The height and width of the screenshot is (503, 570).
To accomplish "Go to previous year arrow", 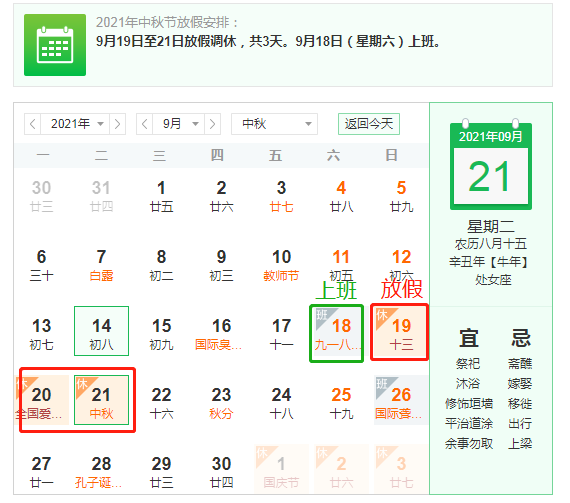I will [33, 124].
